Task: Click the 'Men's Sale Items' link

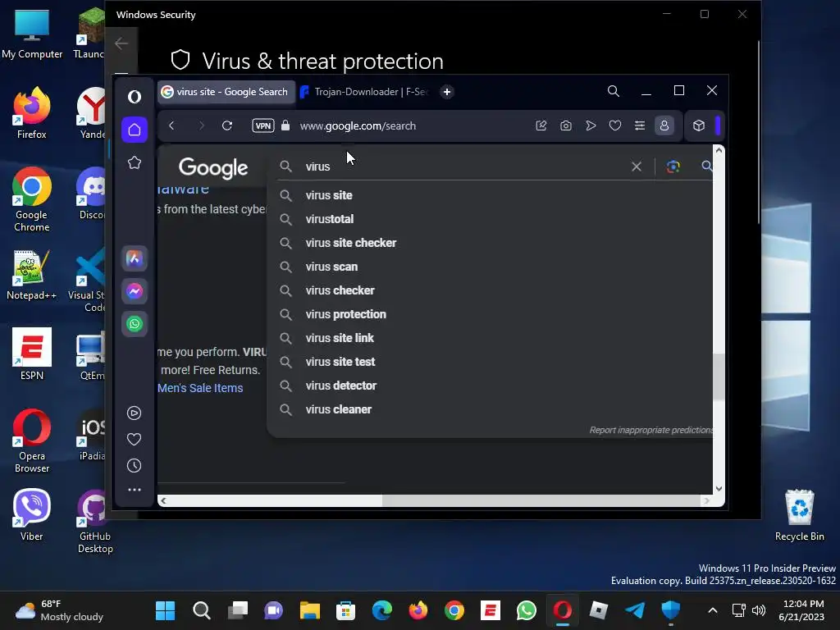Action: click(x=200, y=388)
